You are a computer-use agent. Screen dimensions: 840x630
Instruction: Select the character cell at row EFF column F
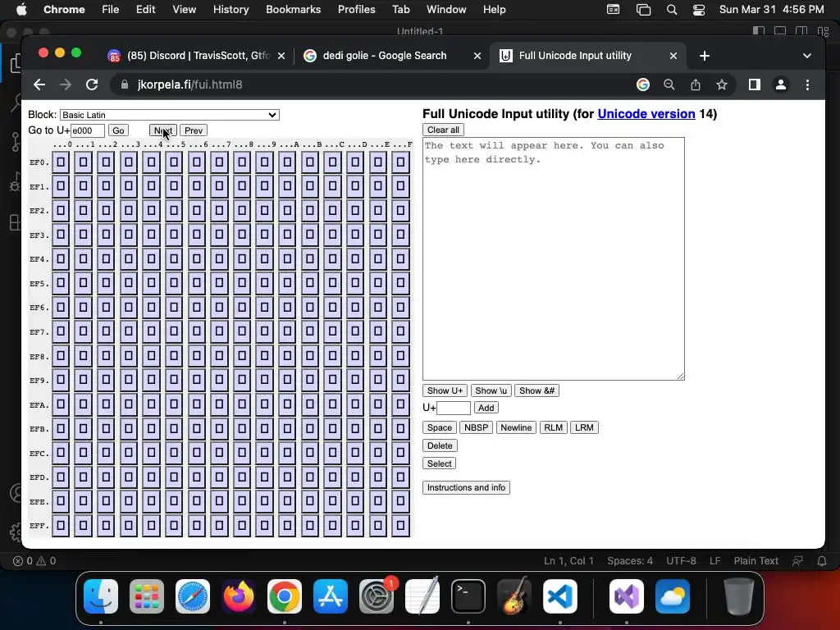400,526
